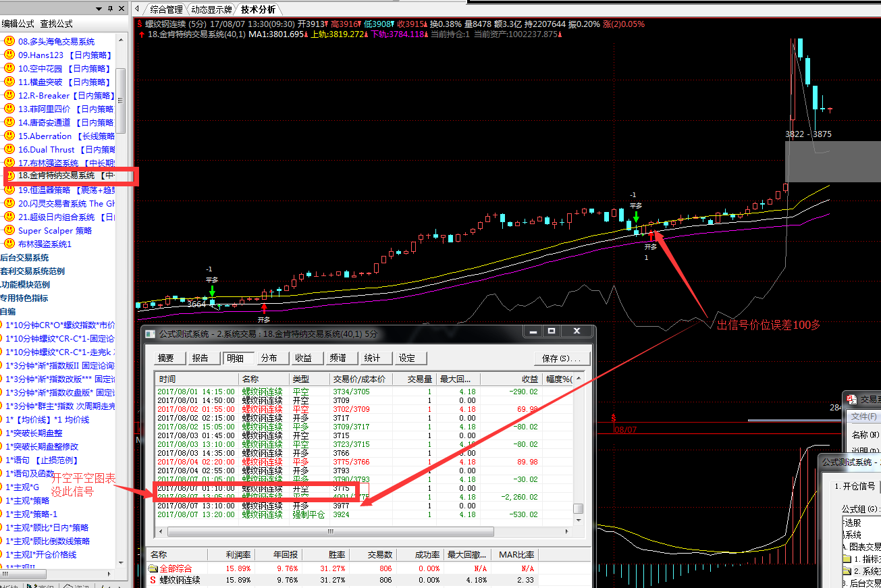Click the 全部综合 folder icon

(153, 568)
